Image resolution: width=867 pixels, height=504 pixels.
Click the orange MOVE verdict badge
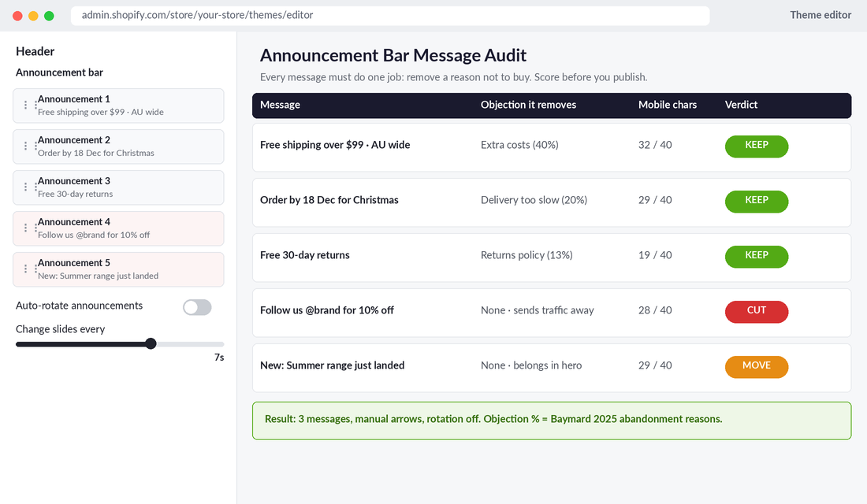pyautogui.click(x=757, y=367)
